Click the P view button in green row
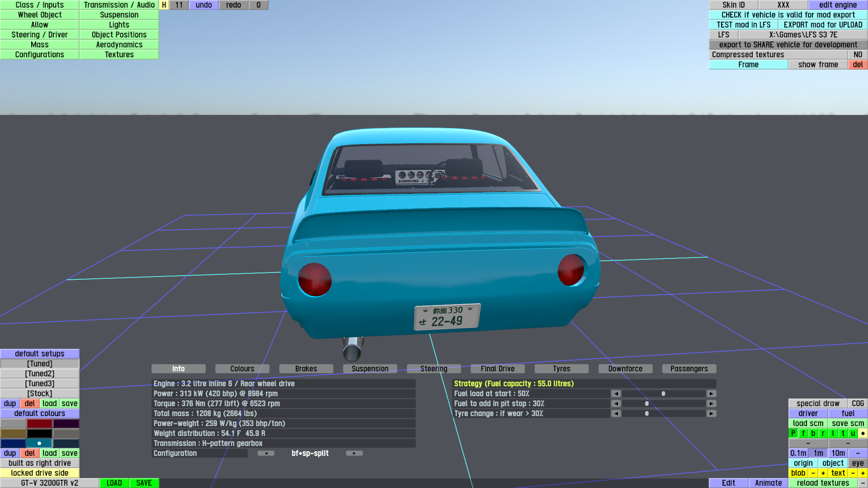 click(793, 433)
